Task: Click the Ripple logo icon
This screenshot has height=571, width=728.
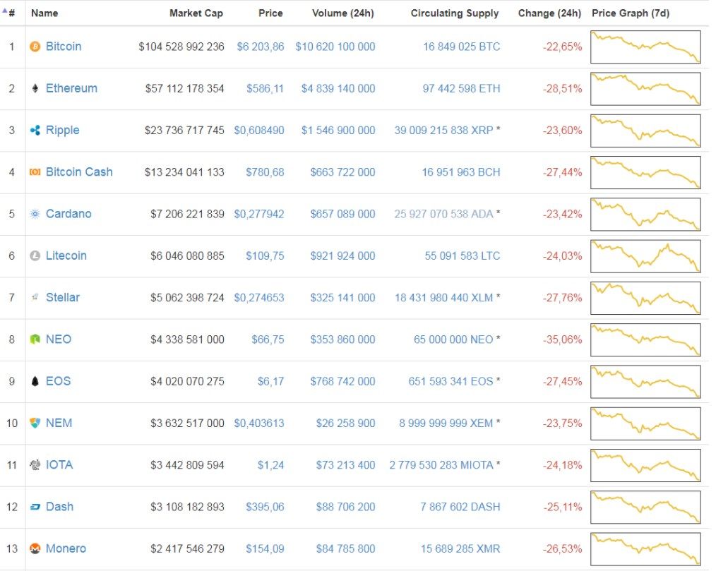Action: coord(35,130)
